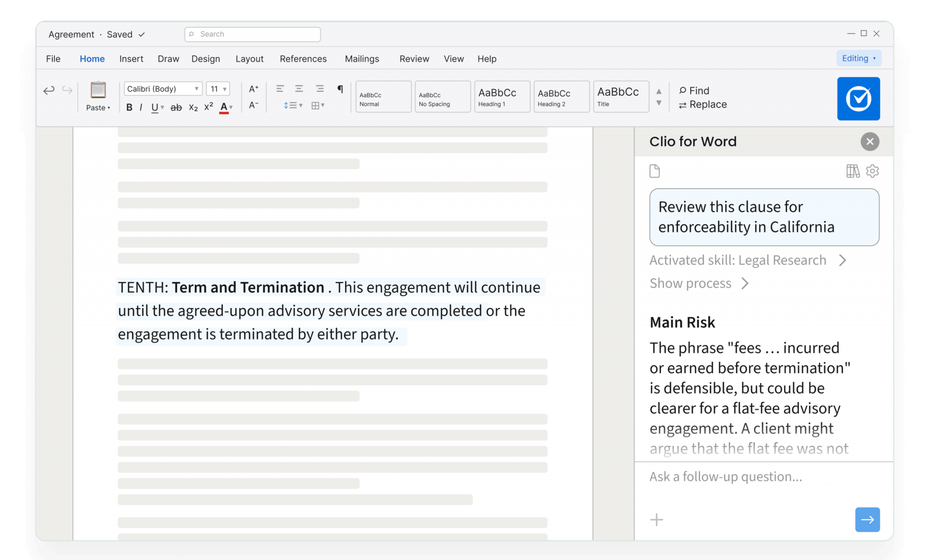The image size is (929, 560).
Task: Open borders dropdown
Action: (x=318, y=106)
